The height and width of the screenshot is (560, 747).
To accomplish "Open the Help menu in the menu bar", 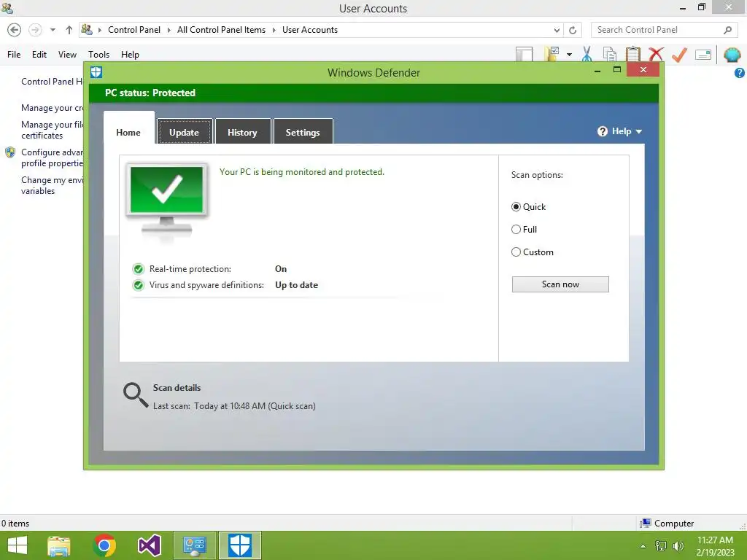I will 130,54.
